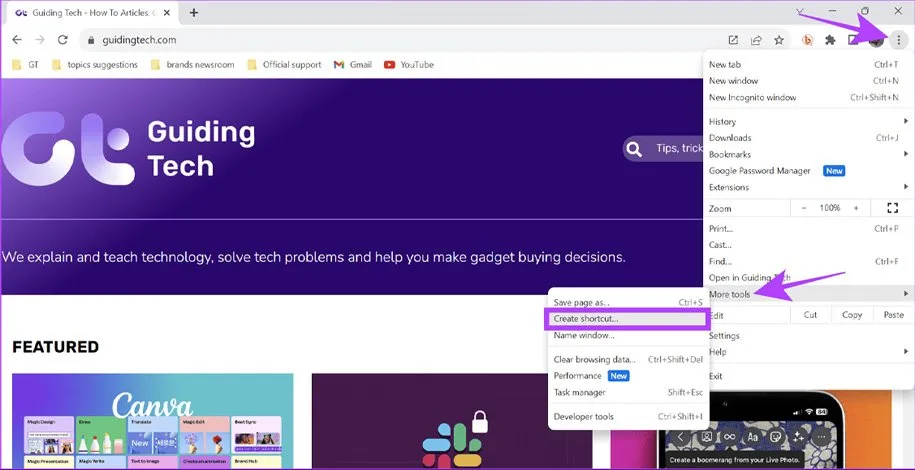Open the Bing extension icon
The height and width of the screenshot is (470, 915).
coord(808,40)
